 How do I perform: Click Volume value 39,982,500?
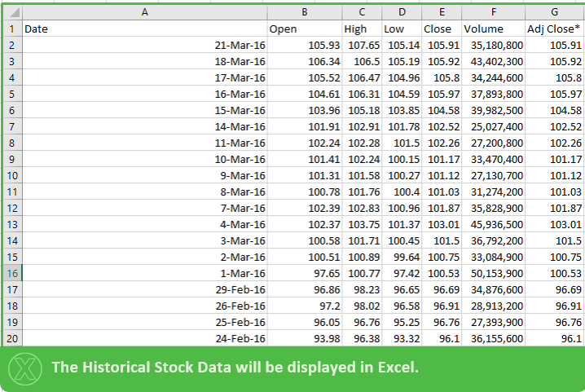pyautogui.click(x=493, y=110)
